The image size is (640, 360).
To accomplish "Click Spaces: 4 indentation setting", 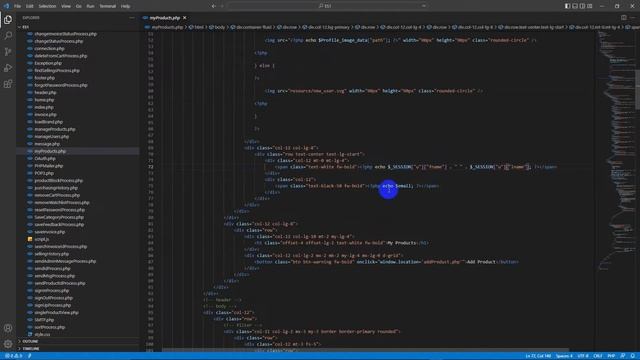I will (x=564, y=356).
